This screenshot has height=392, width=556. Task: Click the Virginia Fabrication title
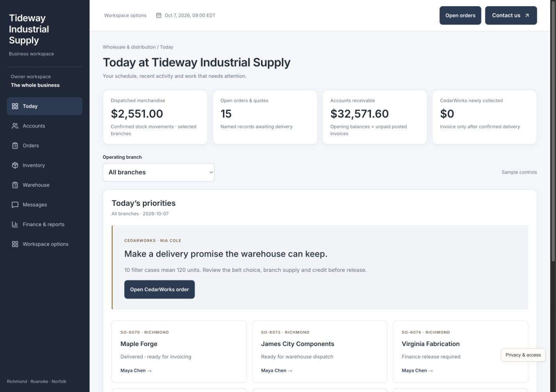(431, 344)
